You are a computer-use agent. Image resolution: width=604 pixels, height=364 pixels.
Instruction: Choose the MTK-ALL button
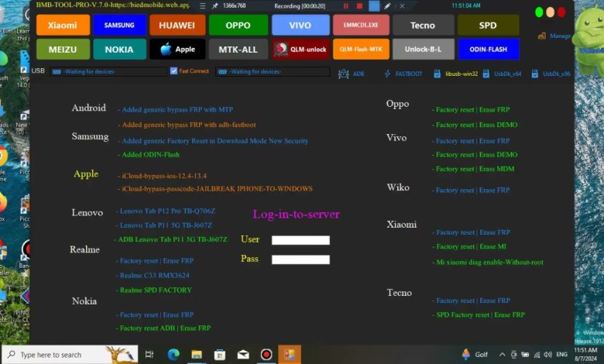tap(238, 50)
